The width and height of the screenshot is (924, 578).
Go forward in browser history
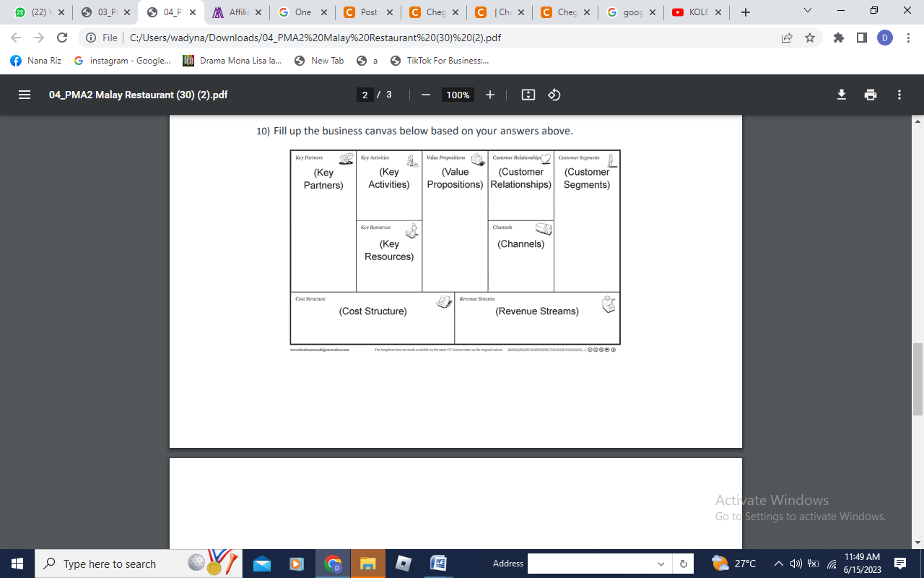click(39, 38)
